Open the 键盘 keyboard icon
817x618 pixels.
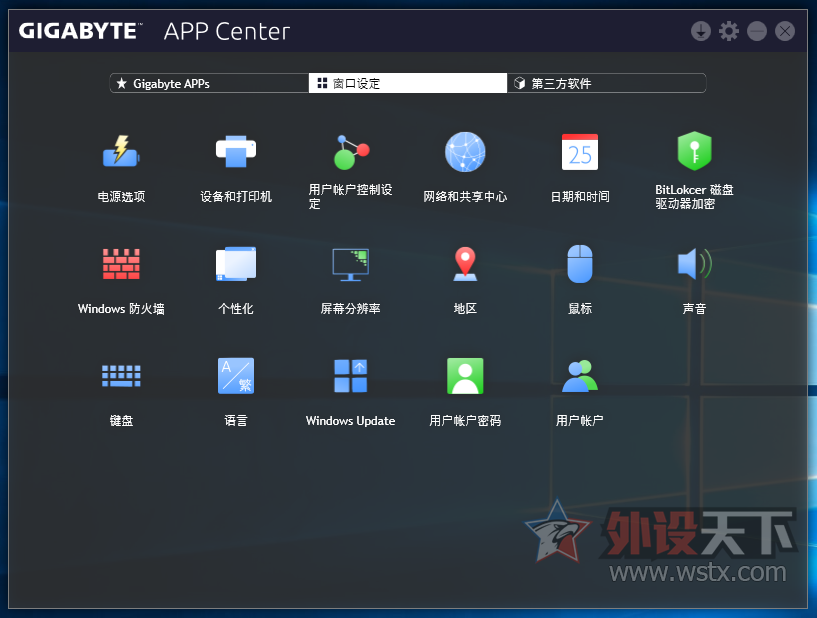point(121,376)
